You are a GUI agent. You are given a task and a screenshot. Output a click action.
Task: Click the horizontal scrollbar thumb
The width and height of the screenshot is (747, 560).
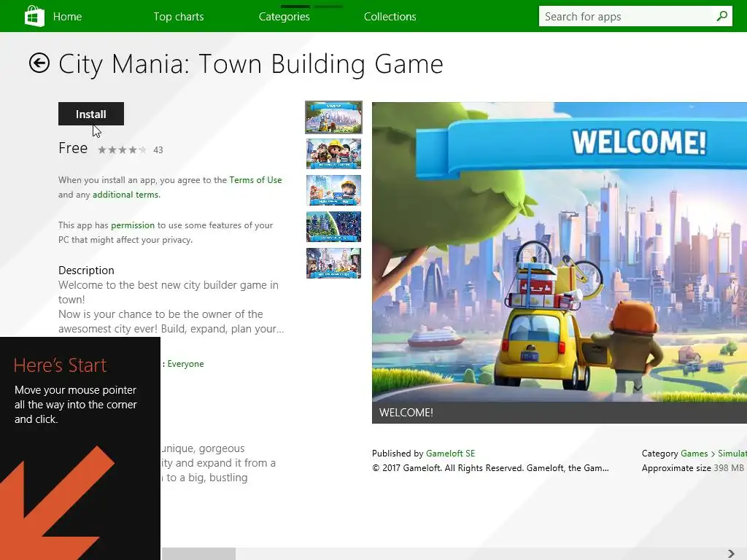tap(198, 554)
